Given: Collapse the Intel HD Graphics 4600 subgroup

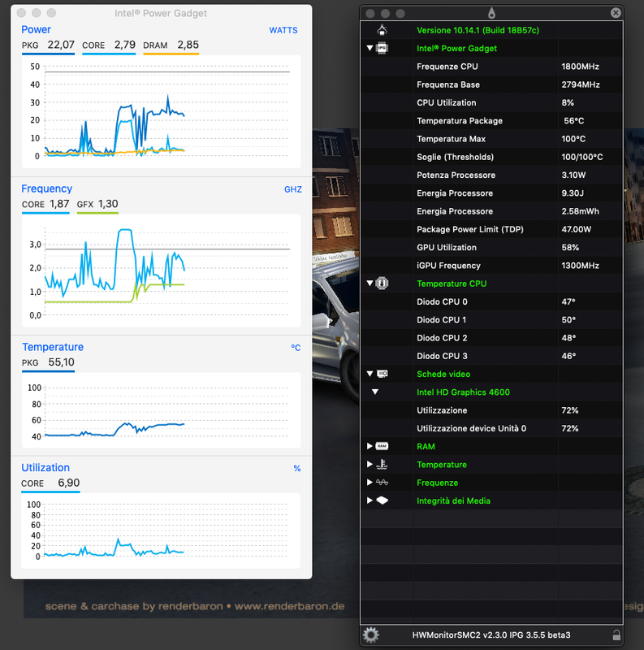Looking at the screenshot, I should pos(375,392).
